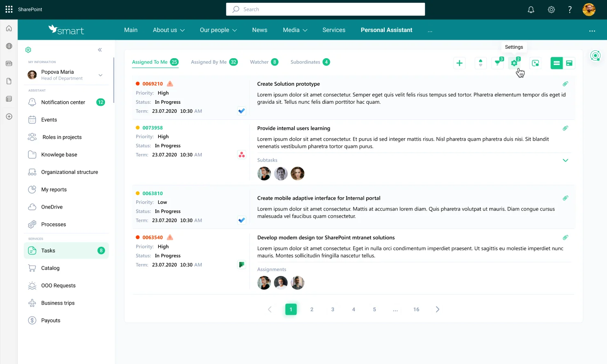The image size is (607, 364).
Task: Open SharePoint settings gear in top bar
Action: 551,9
